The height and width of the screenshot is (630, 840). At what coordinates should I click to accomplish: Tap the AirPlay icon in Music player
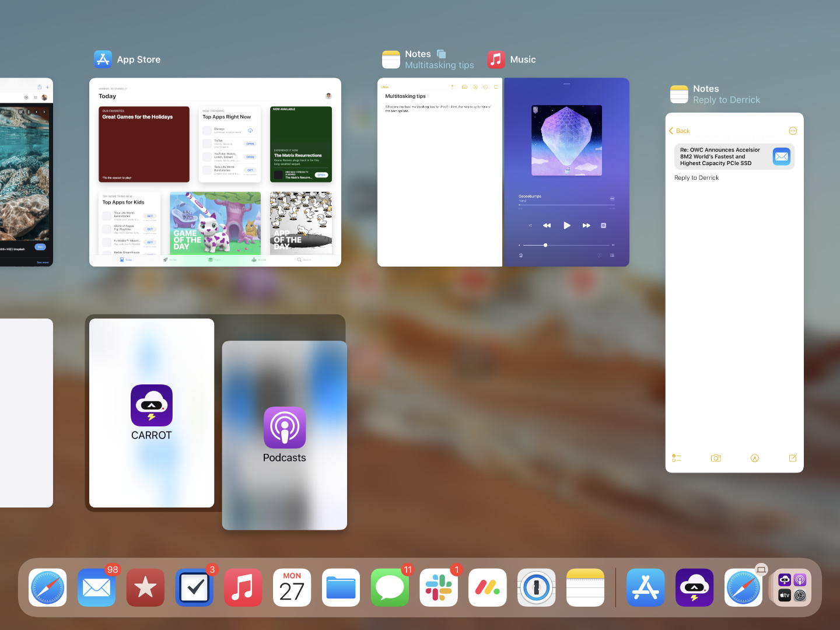[x=520, y=256]
